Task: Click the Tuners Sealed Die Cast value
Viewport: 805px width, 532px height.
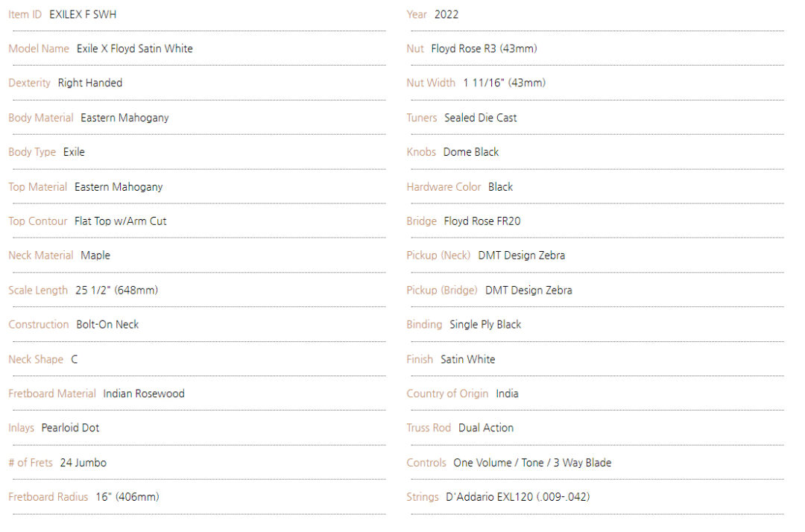Action: (x=481, y=118)
